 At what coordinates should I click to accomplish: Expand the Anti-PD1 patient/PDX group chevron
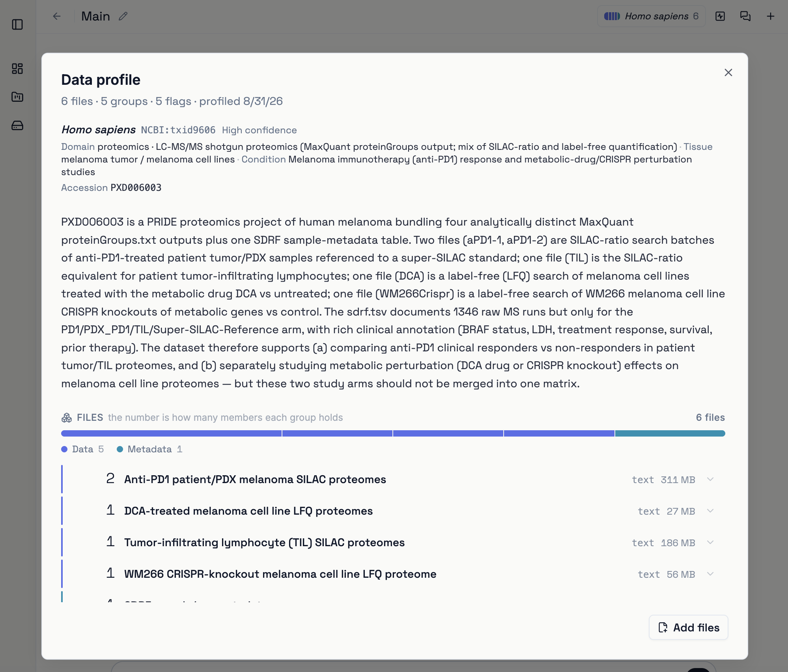[x=710, y=480]
